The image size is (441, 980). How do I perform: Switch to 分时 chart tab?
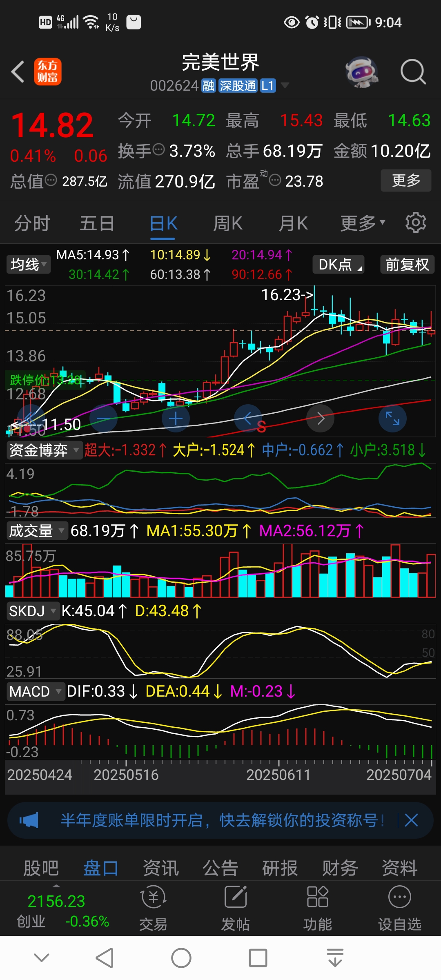pyautogui.click(x=32, y=223)
